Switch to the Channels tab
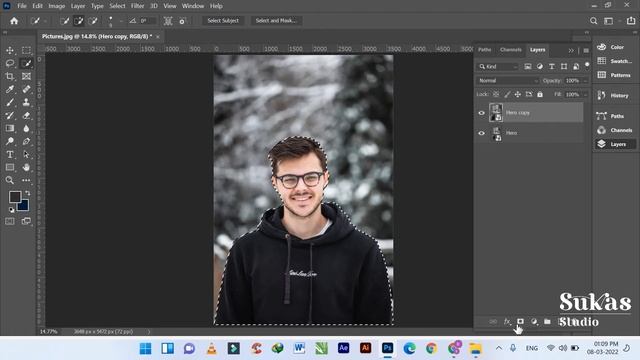The image size is (640, 360). point(511,50)
